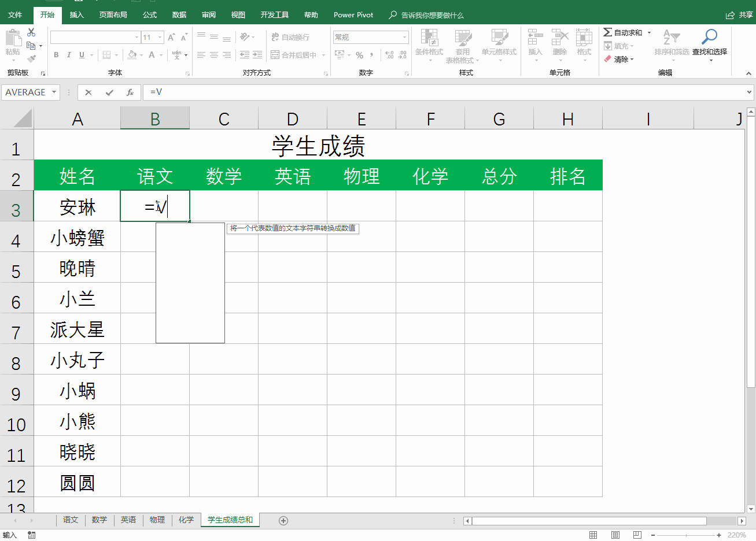Open 套用表格格式 format as table

click(463, 45)
